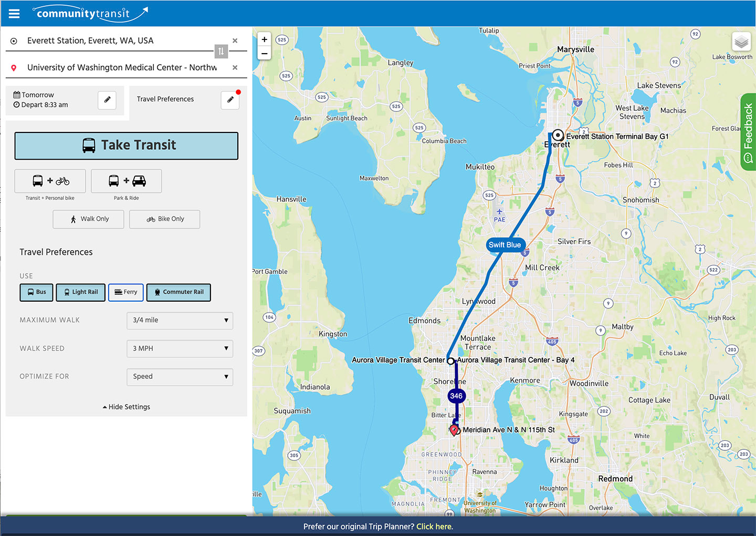Change the Walk Speed selection

coord(180,348)
